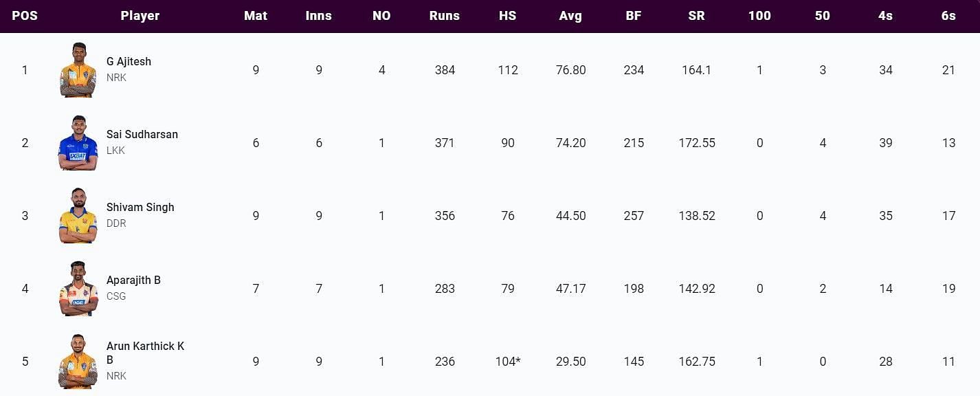
Task: Open G Ajitesh's player photo
Action: pos(78,70)
